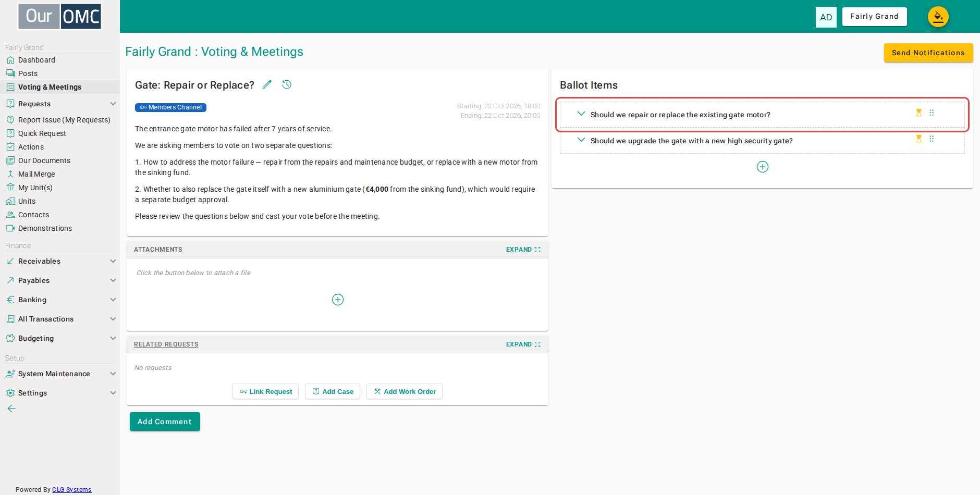The width and height of the screenshot is (980, 495).
Task: Click the Posts chat icon in sidebar
Action: [10, 73]
